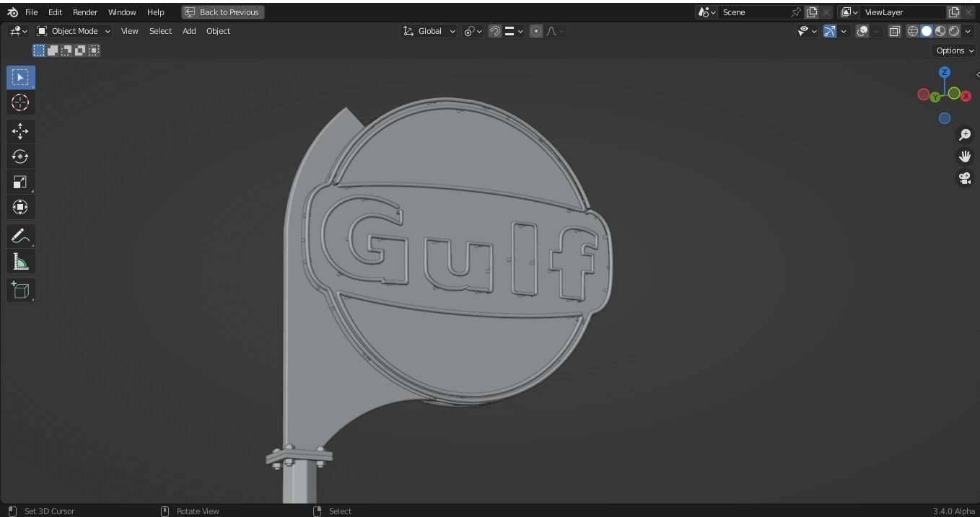Click the green Y axis gizmo circle
The height and width of the screenshot is (517, 980).
935,97
